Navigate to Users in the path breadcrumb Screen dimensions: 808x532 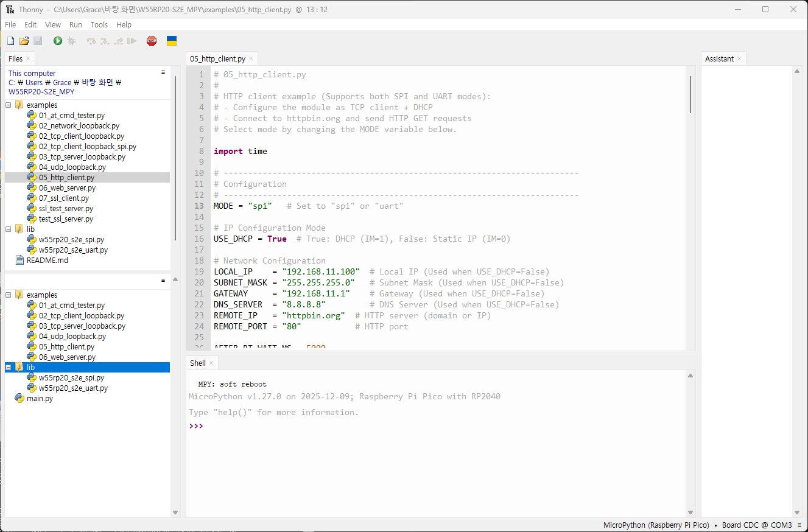pos(34,83)
